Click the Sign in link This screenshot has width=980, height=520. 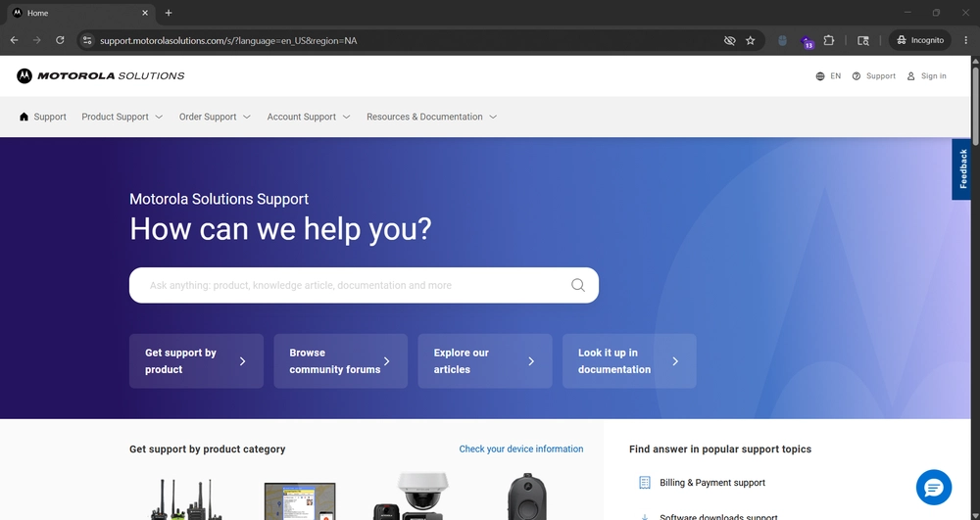(933, 76)
